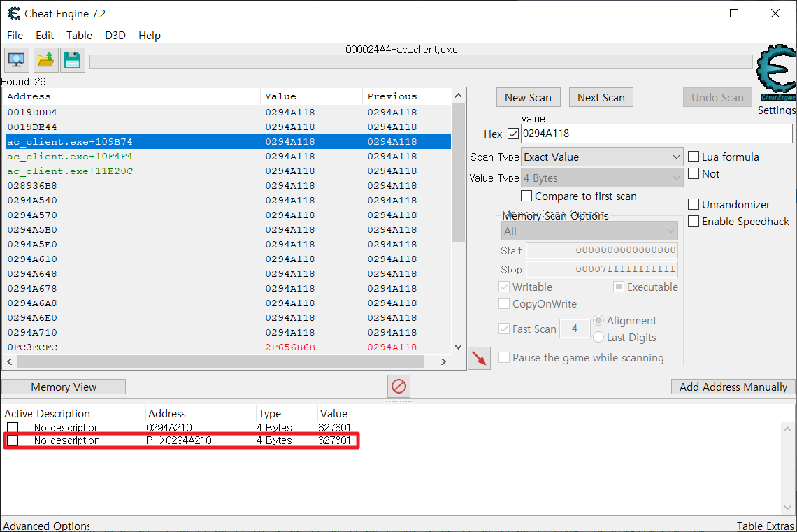
Task: Select result address 0294A710
Action: point(228,332)
